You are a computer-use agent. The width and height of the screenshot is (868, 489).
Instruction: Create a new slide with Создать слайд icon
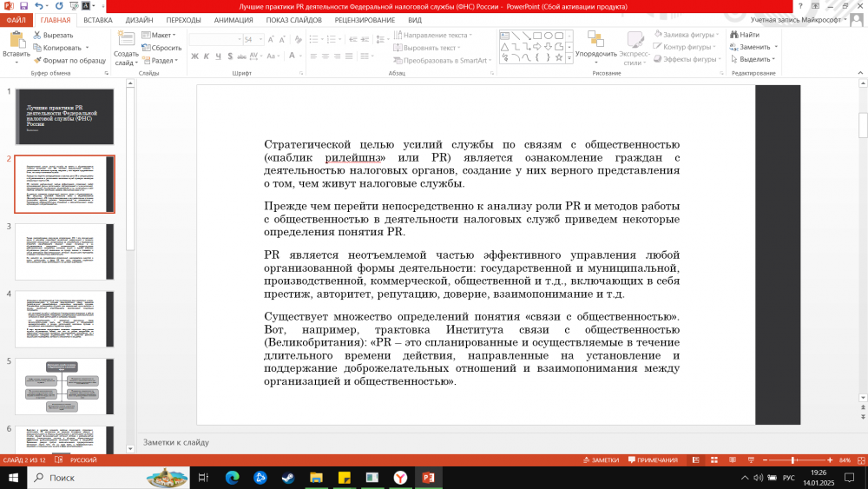click(126, 39)
